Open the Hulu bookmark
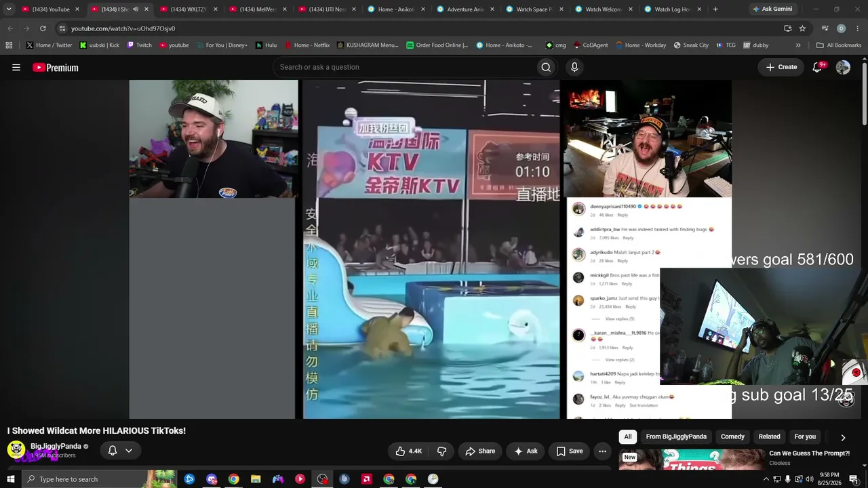868x488 pixels. tap(266, 45)
